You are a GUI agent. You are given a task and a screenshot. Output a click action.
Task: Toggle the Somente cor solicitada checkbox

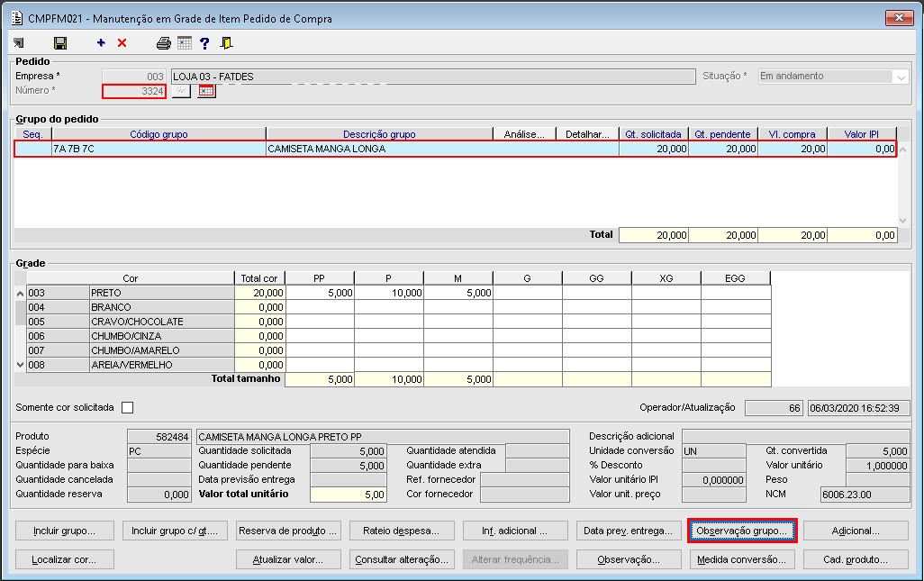127,407
